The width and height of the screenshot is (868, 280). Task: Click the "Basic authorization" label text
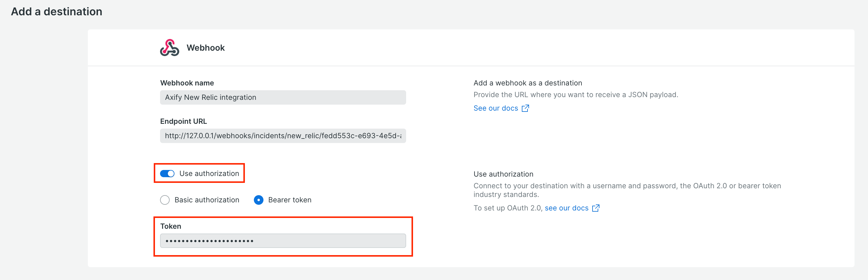(x=207, y=199)
